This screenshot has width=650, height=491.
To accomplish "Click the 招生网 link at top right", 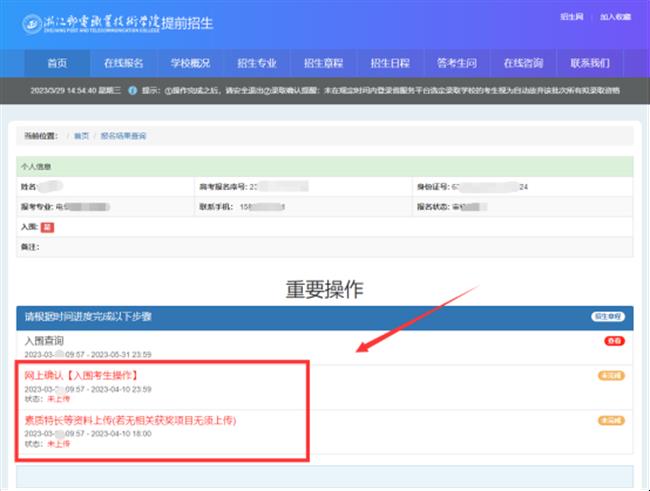I will [571, 18].
